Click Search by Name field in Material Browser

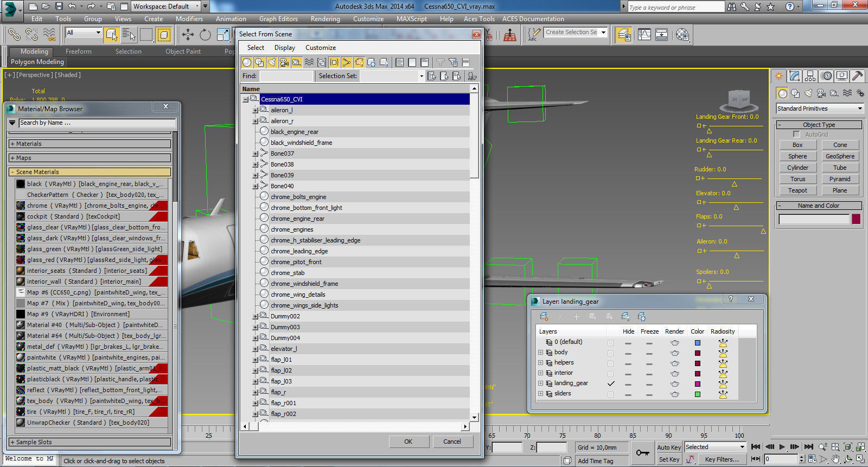(x=97, y=123)
